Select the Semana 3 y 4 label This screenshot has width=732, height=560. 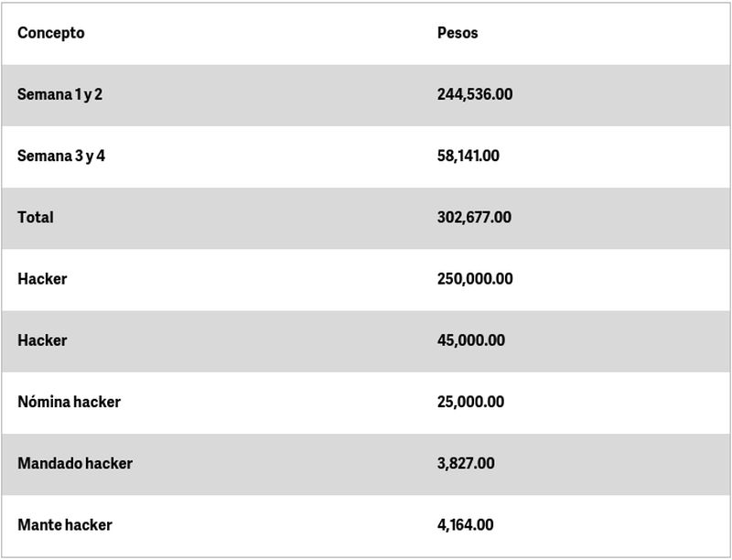click(x=60, y=156)
